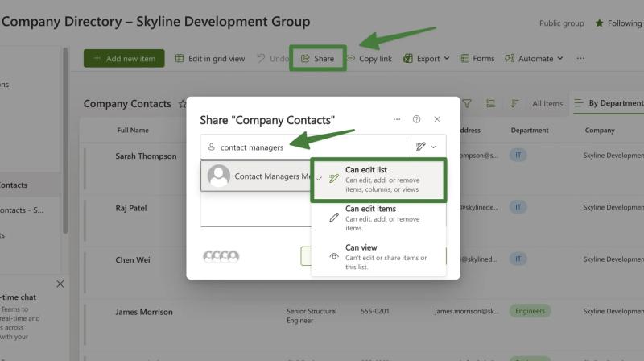Click phone number 555-0201
This screenshot has width=644, height=361.
[375, 311]
